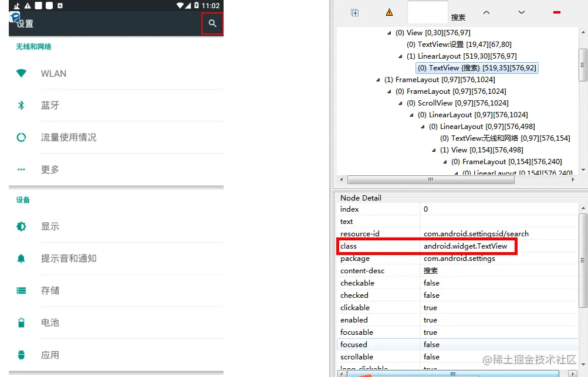Screen dimensions: 588x377
Task: Click the index value 0 in Node Detail
Action: [425, 209]
